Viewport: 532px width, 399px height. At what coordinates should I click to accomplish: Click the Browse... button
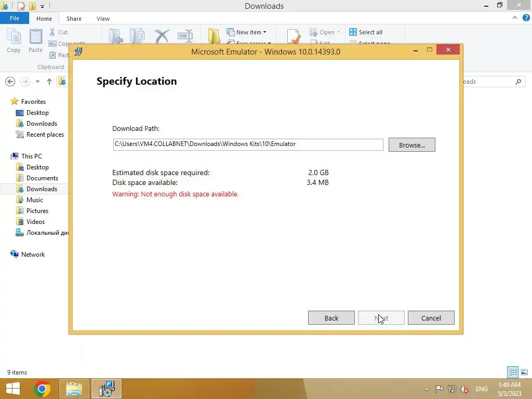[x=411, y=145]
